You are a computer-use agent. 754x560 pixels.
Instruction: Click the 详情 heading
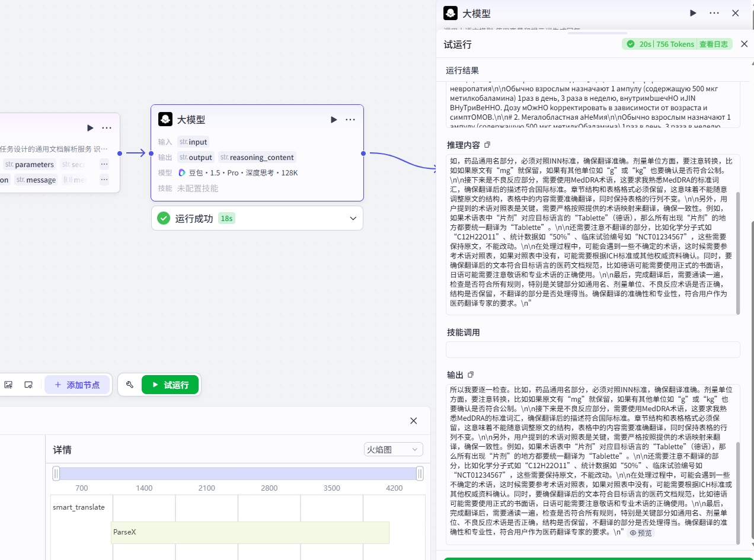click(x=62, y=450)
